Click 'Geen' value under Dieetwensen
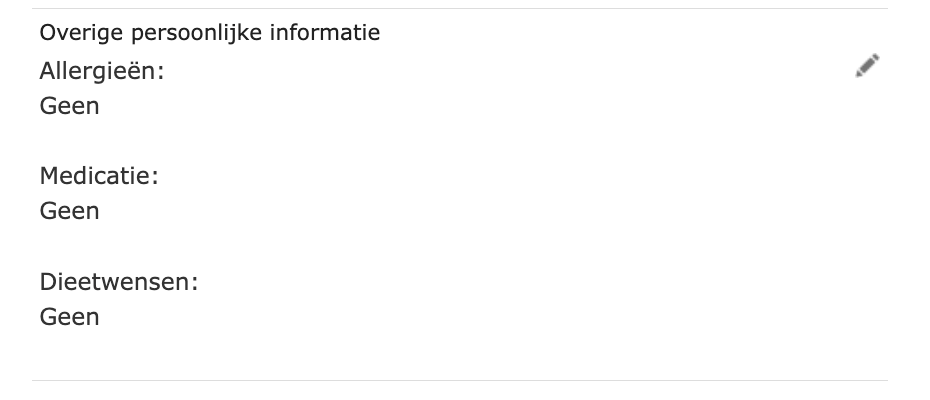 click(70, 317)
